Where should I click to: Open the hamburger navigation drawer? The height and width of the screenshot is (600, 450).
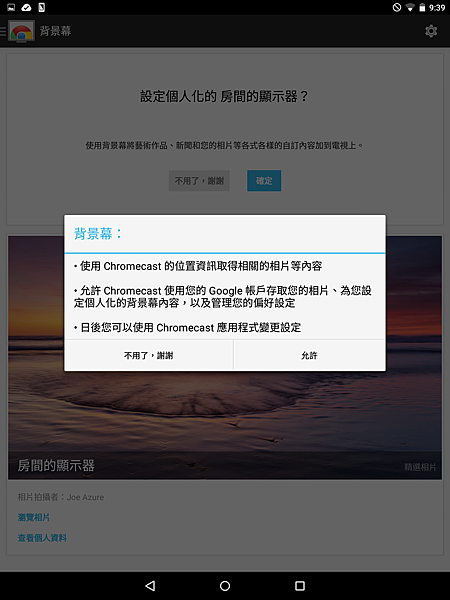pyautogui.click(x=3, y=31)
